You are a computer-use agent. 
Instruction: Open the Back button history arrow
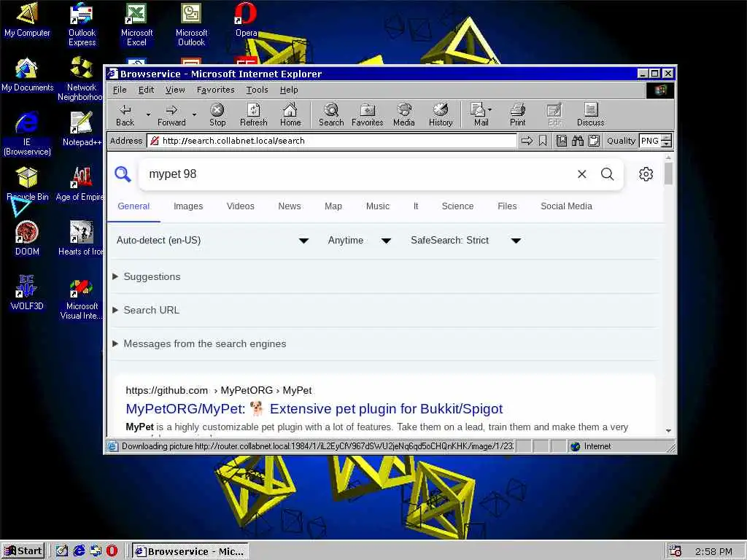[148, 114]
